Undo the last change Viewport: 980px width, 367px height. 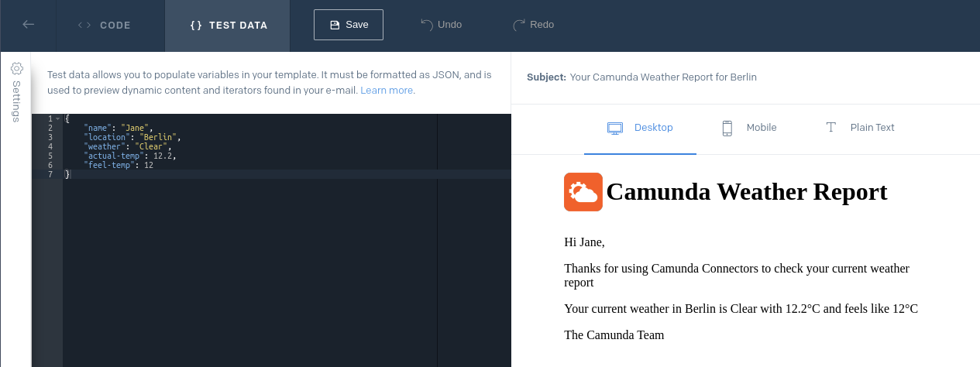(x=441, y=25)
